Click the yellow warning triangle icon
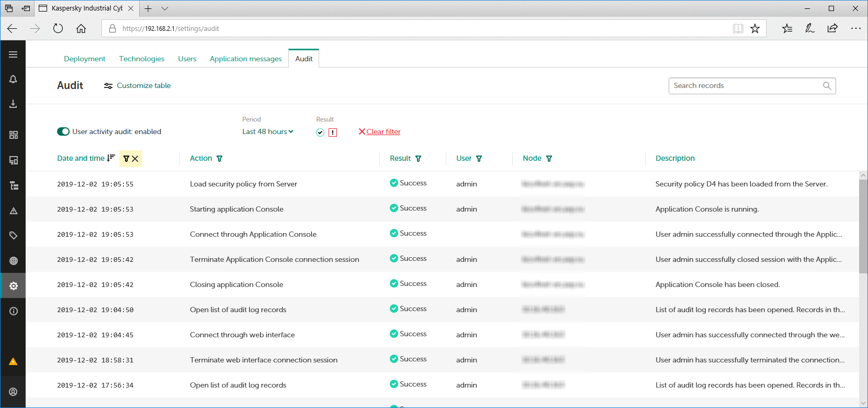 pyautogui.click(x=13, y=362)
